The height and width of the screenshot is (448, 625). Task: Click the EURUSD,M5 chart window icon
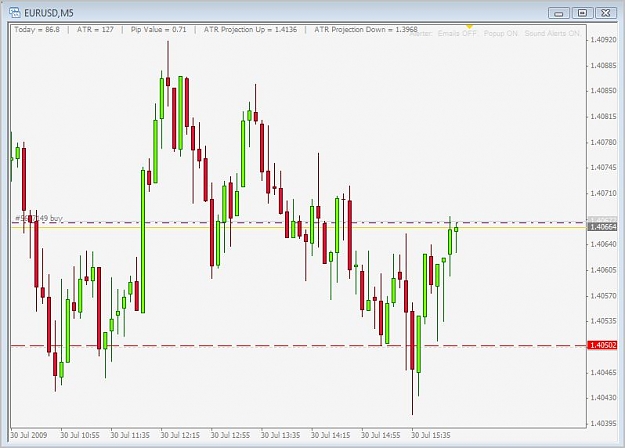(14, 12)
